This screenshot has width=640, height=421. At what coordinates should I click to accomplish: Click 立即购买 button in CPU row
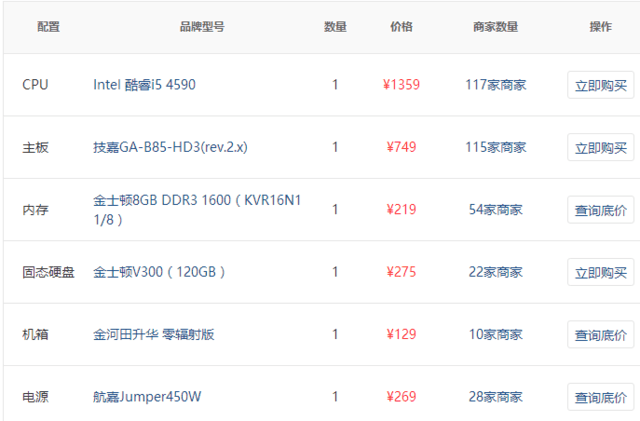[x=600, y=85]
